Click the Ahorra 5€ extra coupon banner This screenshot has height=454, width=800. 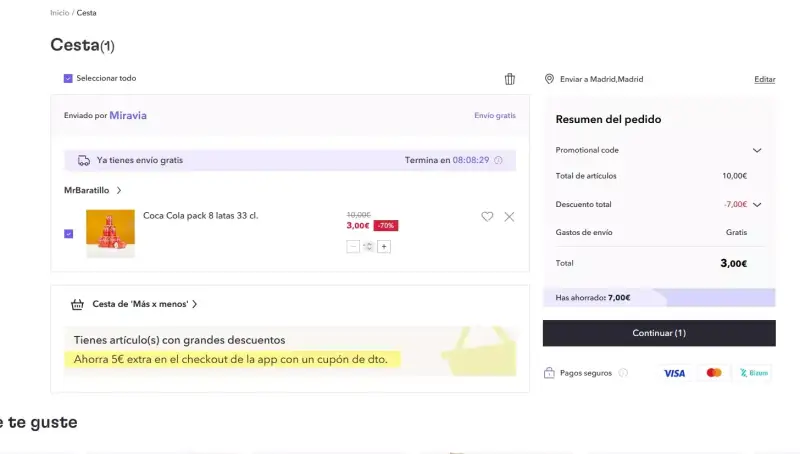pyautogui.click(x=232, y=360)
